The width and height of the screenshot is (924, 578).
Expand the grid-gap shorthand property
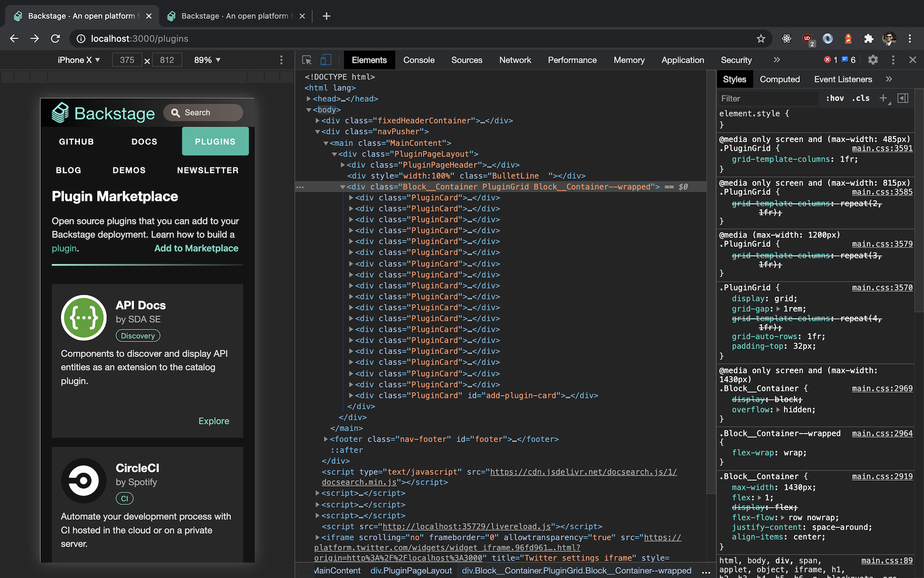(778, 309)
